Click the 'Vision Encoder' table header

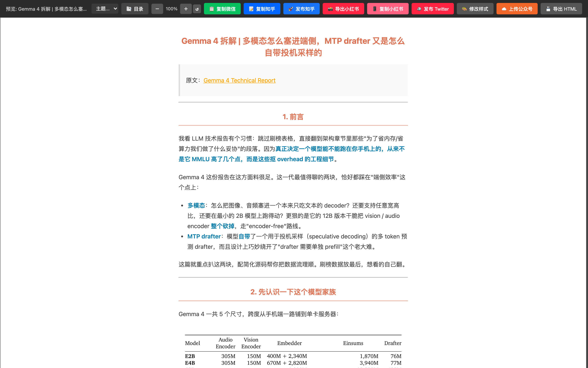coord(251,343)
